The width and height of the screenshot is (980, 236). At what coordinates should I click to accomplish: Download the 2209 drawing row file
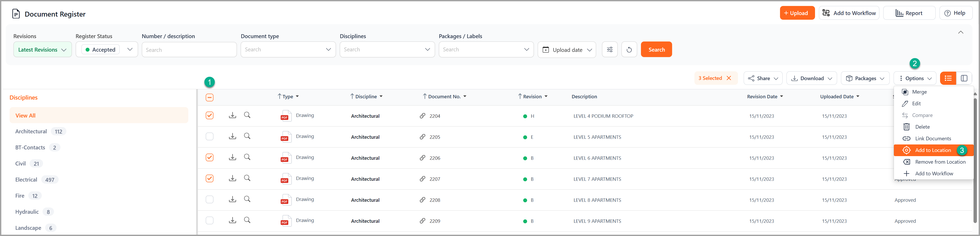tap(232, 220)
